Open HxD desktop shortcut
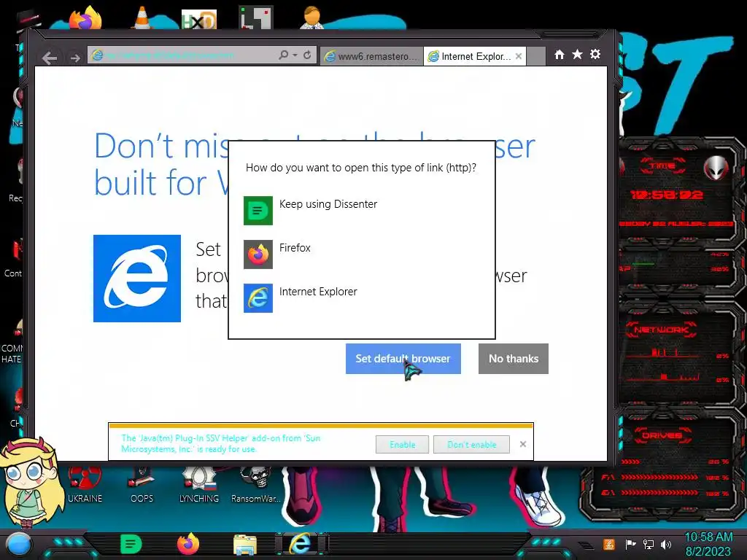The image size is (747, 560). (x=199, y=20)
